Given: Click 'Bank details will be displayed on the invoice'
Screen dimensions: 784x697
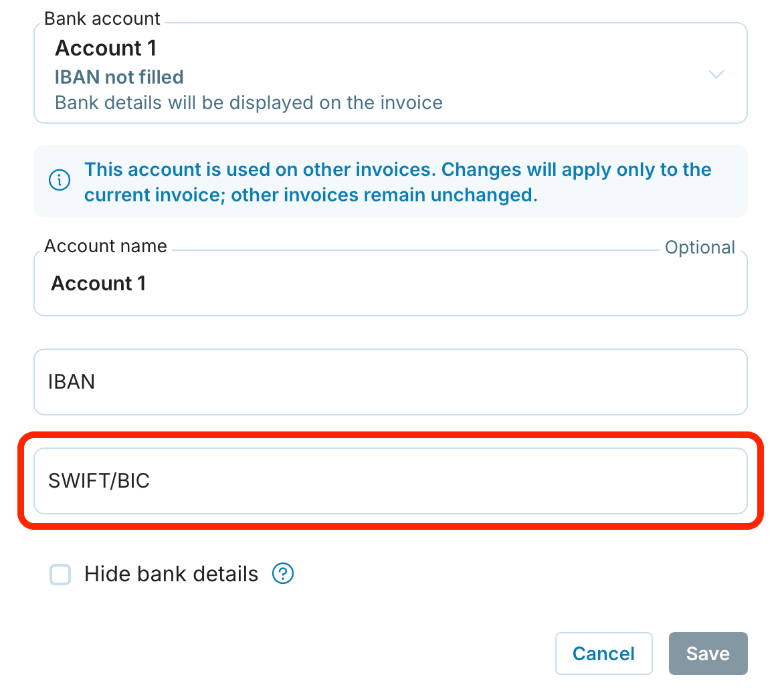Looking at the screenshot, I should coord(248,103).
